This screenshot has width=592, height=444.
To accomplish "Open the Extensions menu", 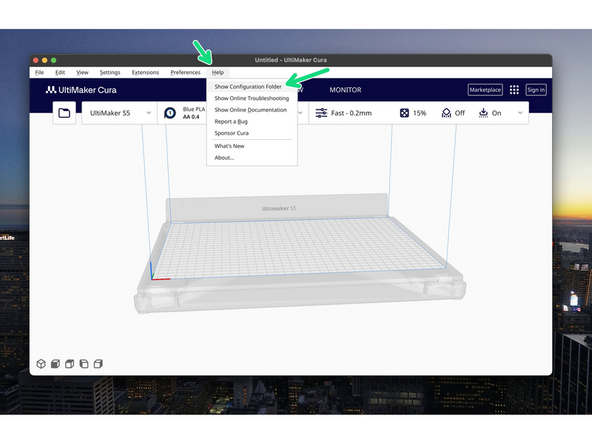I will click(145, 72).
